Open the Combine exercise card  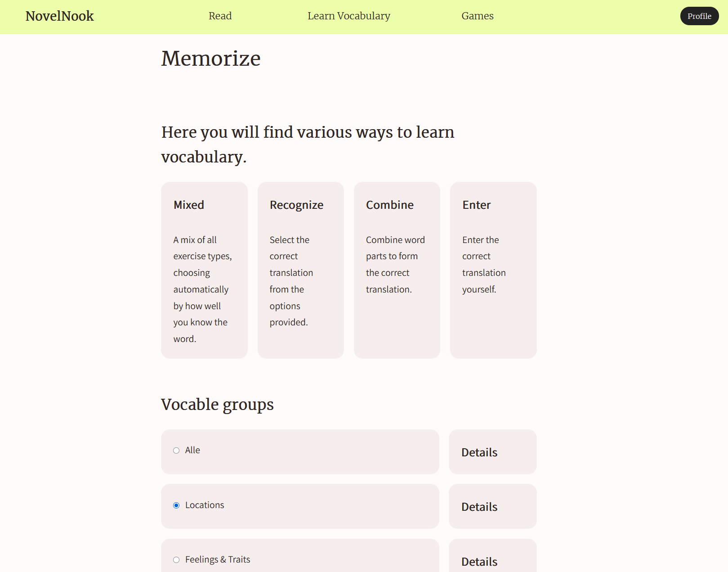[x=397, y=270]
